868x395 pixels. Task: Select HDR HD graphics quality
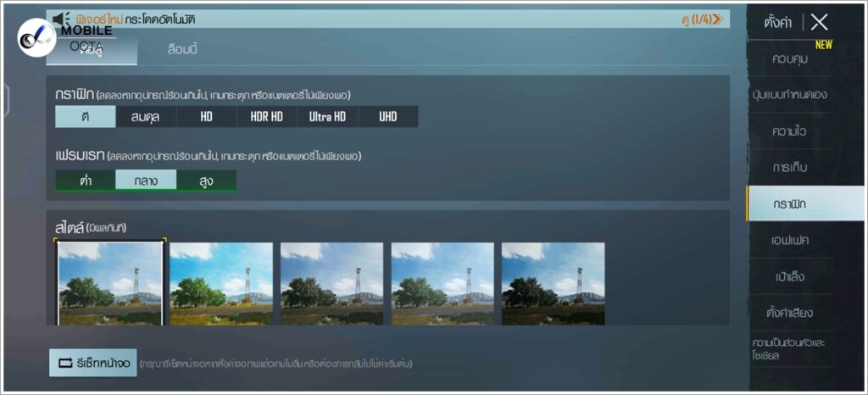tap(266, 117)
